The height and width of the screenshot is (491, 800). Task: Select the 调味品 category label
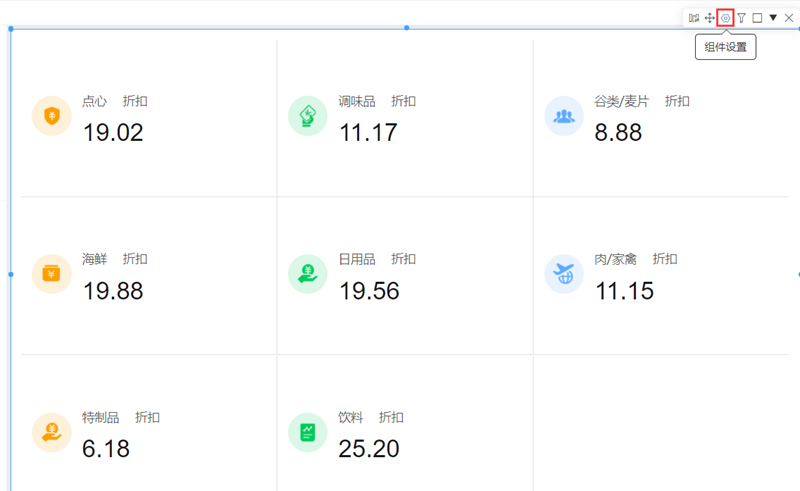point(357,101)
